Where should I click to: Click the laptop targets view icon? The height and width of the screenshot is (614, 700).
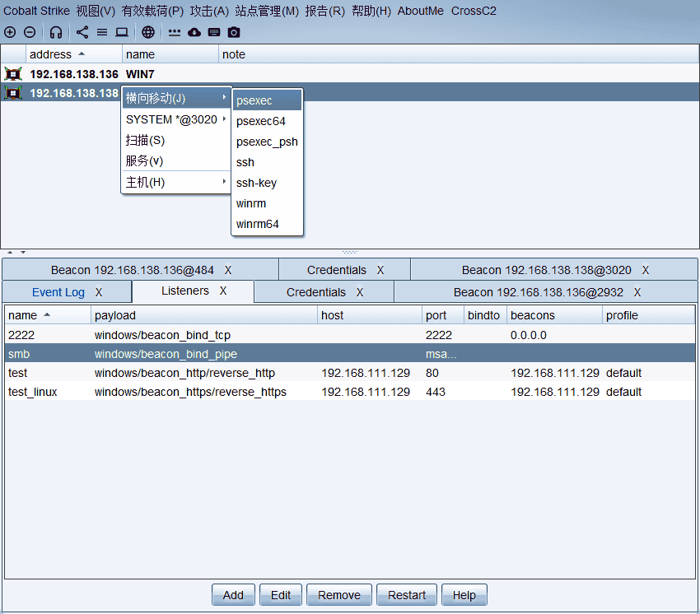(x=122, y=32)
